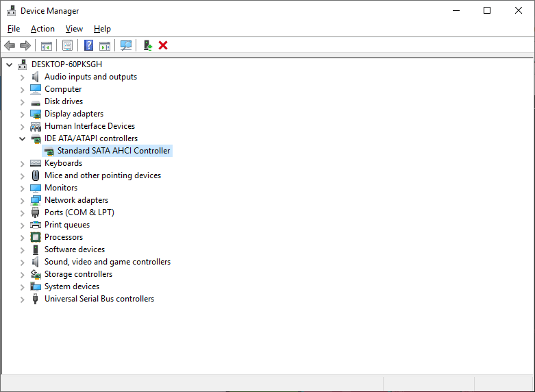Minimize the Device Manager window
Viewport: 535px width, 392px height.
click(x=456, y=10)
